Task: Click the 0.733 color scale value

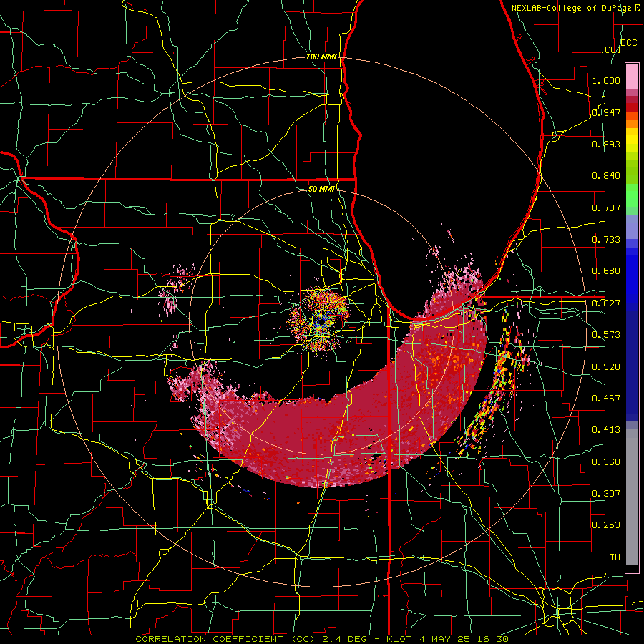Action: point(606,240)
